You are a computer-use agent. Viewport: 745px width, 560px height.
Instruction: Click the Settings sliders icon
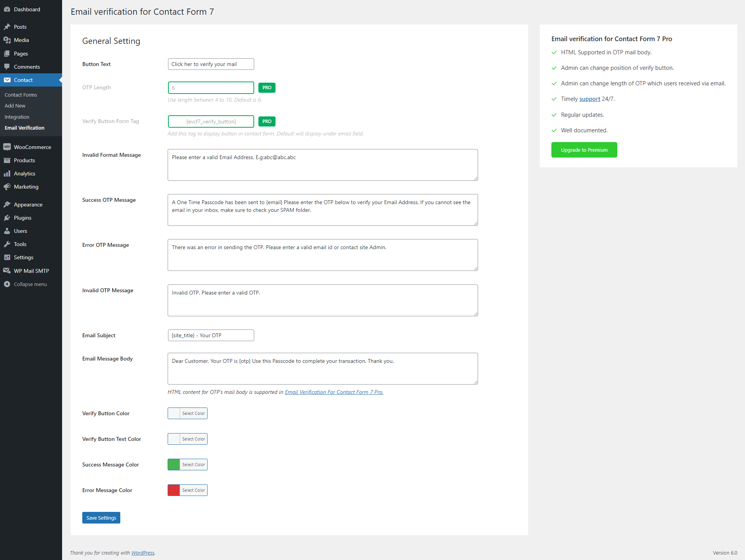coord(7,257)
